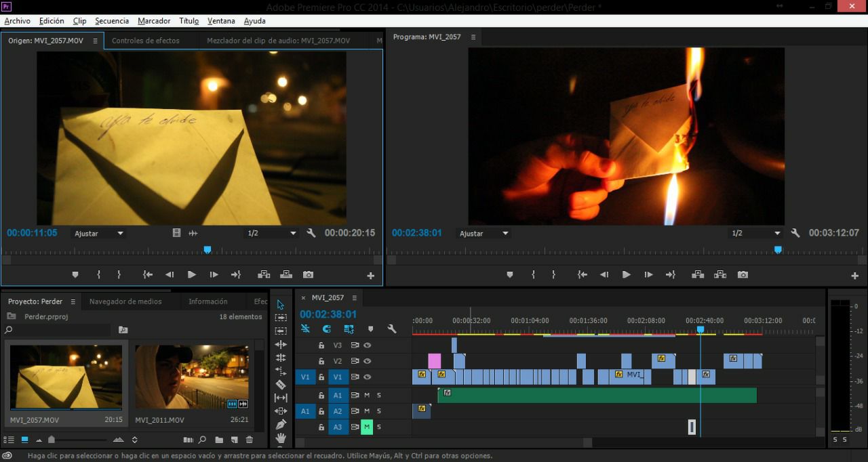Click Overwrite button in Source monitor

pyautogui.click(x=286, y=274)
